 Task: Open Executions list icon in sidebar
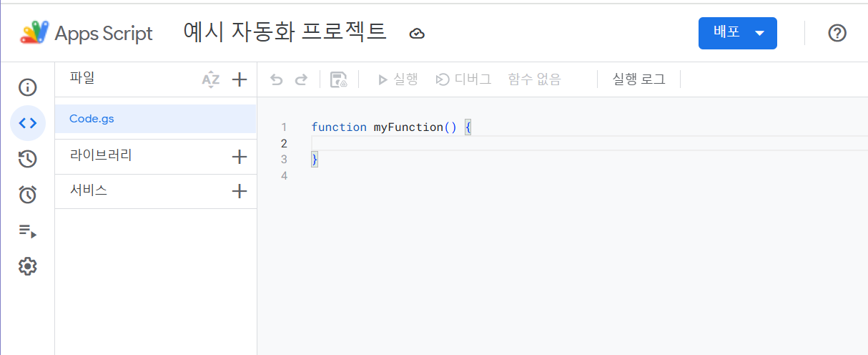tap(27, 230)
